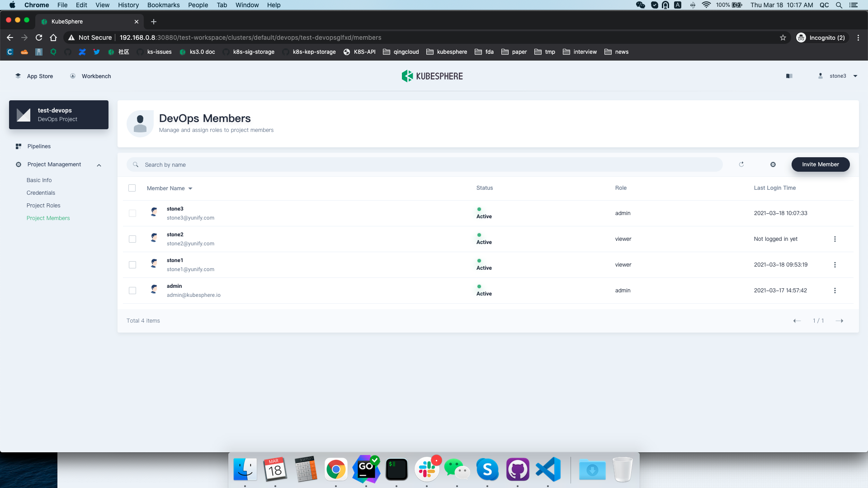Open WeChat from the dock
The image size is (868, 488).
pyautogui.click(x=457, y=469)
